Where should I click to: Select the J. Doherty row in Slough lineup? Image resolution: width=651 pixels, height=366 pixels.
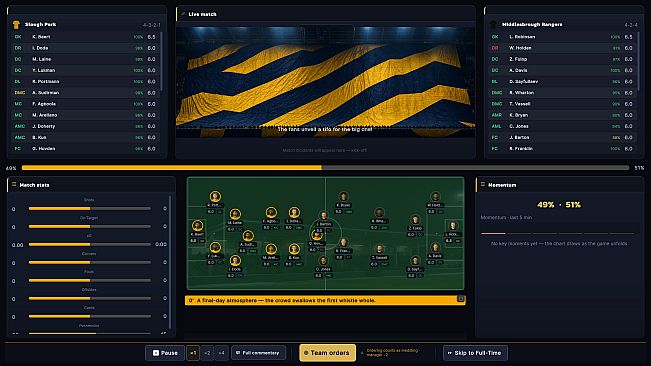pos(85,126)
